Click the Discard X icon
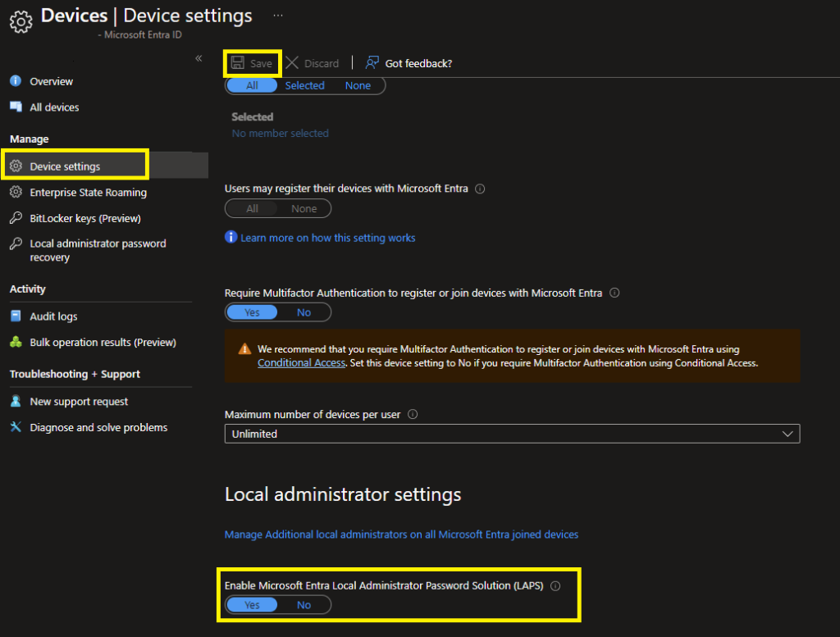 (292, 63)
